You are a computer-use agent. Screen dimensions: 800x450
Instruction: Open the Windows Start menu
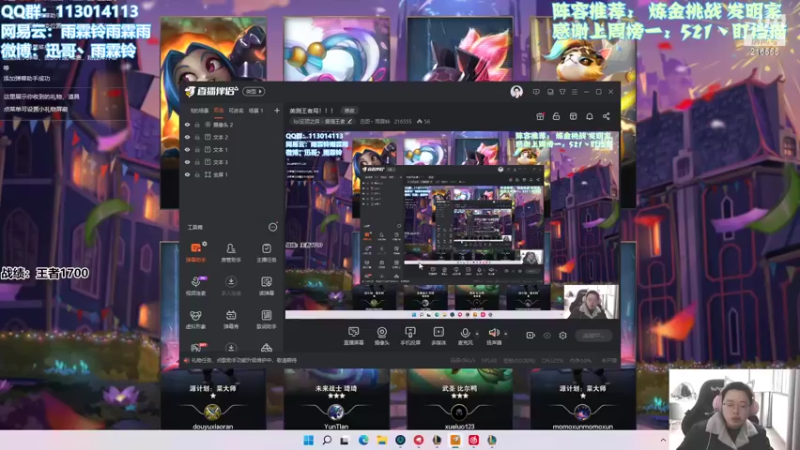[308, 440]
